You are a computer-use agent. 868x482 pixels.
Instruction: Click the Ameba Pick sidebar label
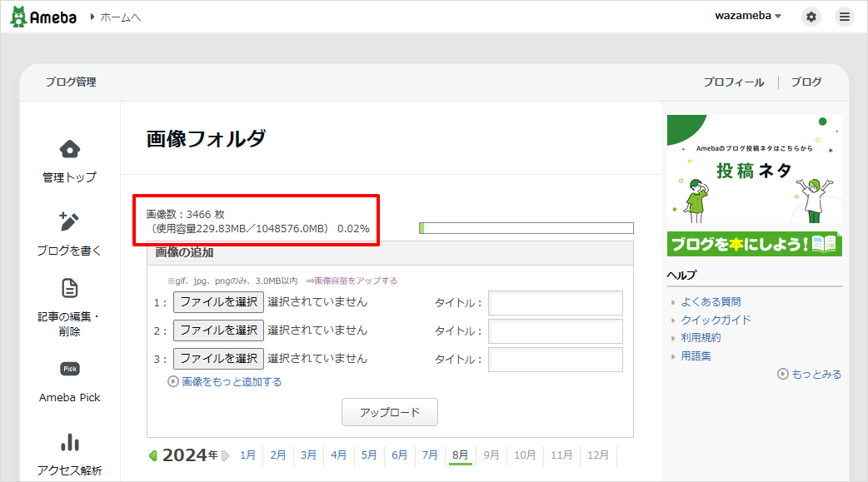(70, 397)
